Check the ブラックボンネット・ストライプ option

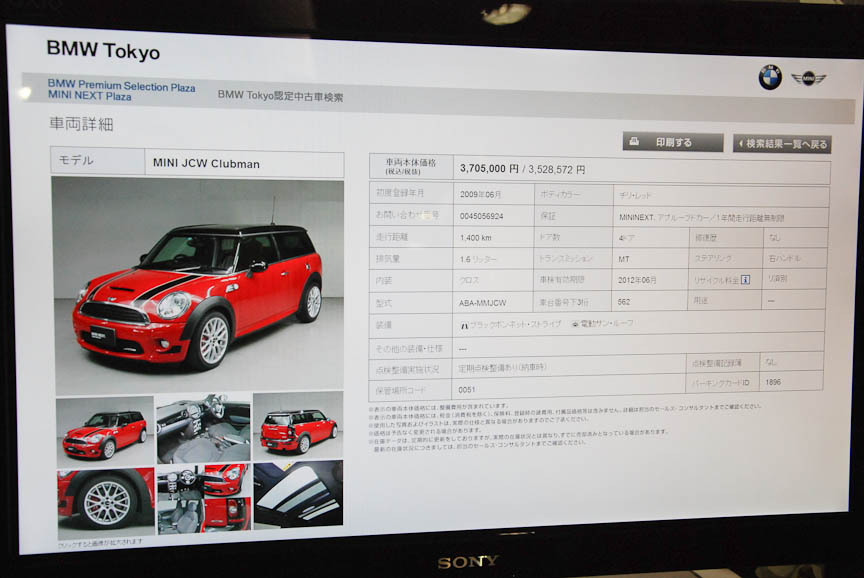[510, 324]
